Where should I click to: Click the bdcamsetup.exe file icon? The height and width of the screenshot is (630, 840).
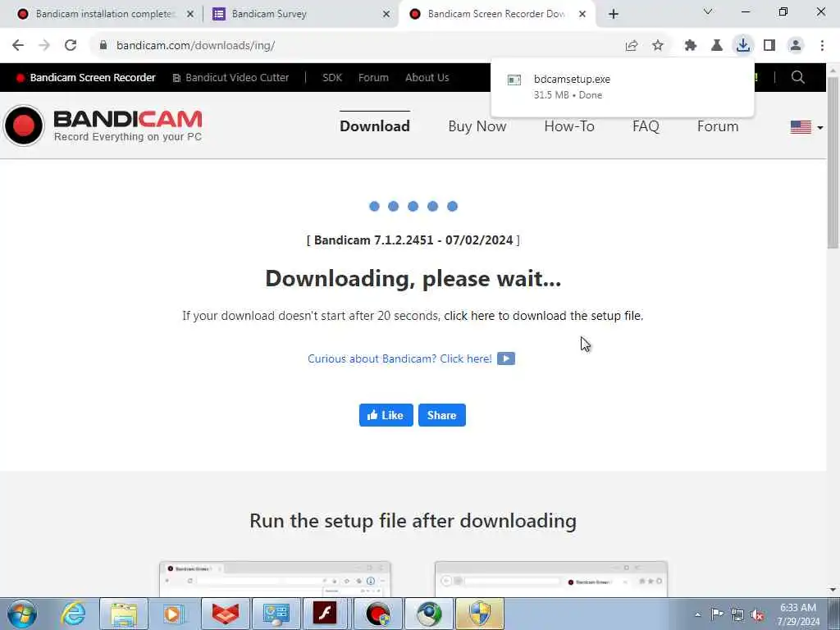(514, 80)
